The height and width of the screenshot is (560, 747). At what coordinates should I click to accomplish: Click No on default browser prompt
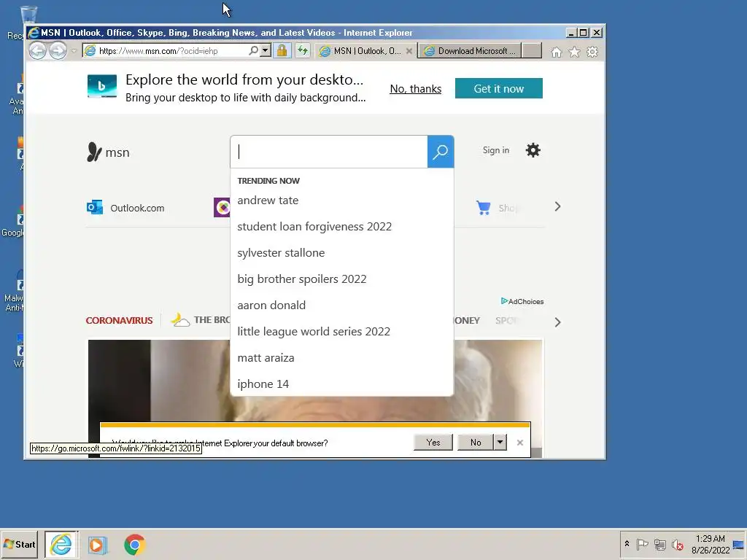476,443
